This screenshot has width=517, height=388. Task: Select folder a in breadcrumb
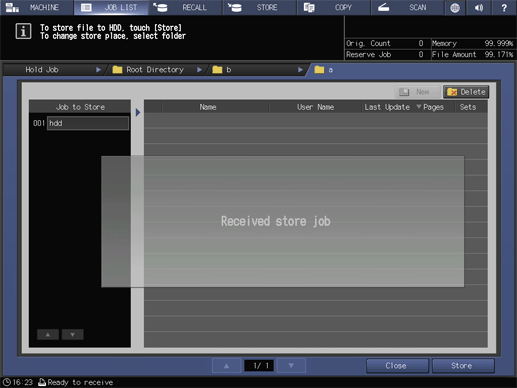(x=330, y=70)
